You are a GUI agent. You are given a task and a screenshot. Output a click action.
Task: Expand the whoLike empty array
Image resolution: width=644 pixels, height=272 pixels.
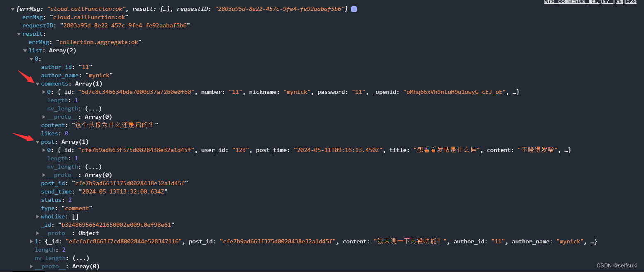pos(38,216)
